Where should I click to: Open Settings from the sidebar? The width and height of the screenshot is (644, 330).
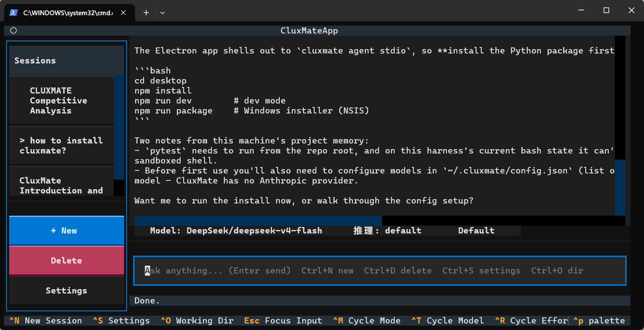[67, 290]
